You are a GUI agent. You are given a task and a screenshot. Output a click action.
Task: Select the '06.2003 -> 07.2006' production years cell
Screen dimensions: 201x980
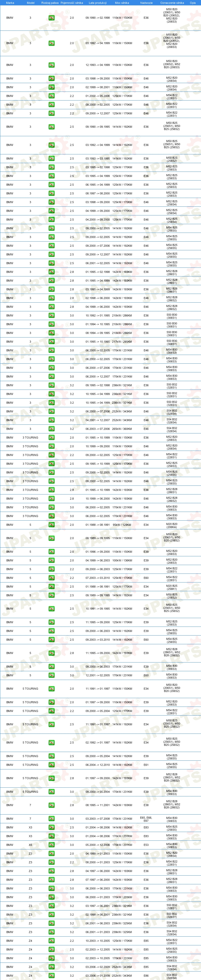pos(98,429)
